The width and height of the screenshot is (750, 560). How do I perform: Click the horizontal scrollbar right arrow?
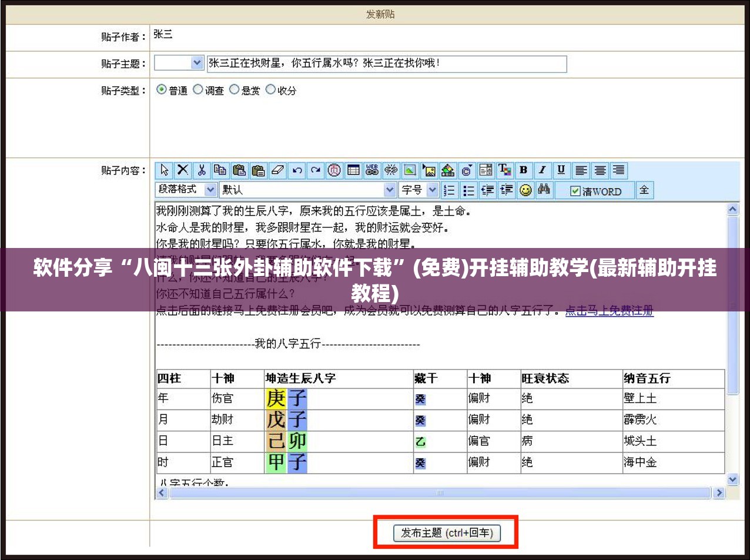click(719, 493)
